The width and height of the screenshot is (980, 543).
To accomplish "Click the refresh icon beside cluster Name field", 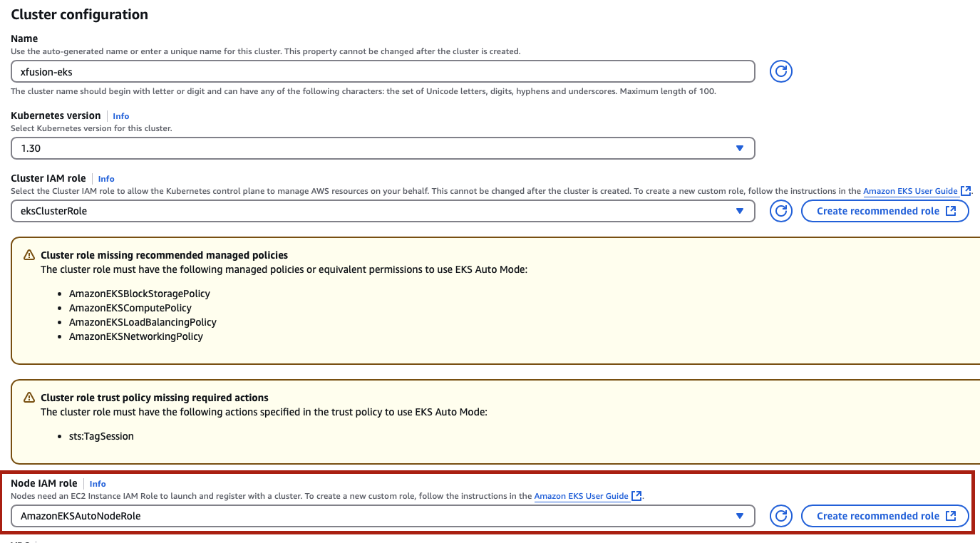I will (781, 71).
